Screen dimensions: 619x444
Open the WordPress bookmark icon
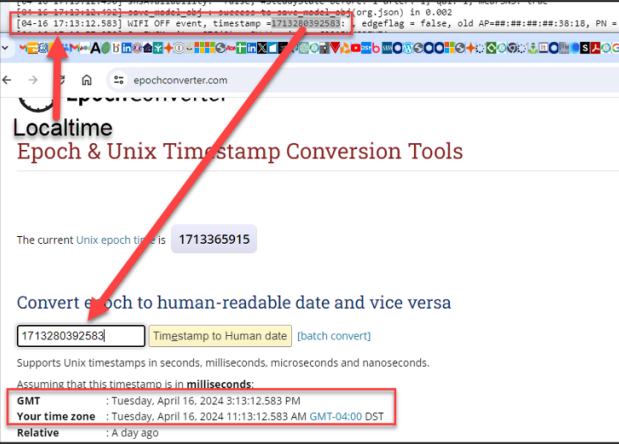tap(408, 48)
